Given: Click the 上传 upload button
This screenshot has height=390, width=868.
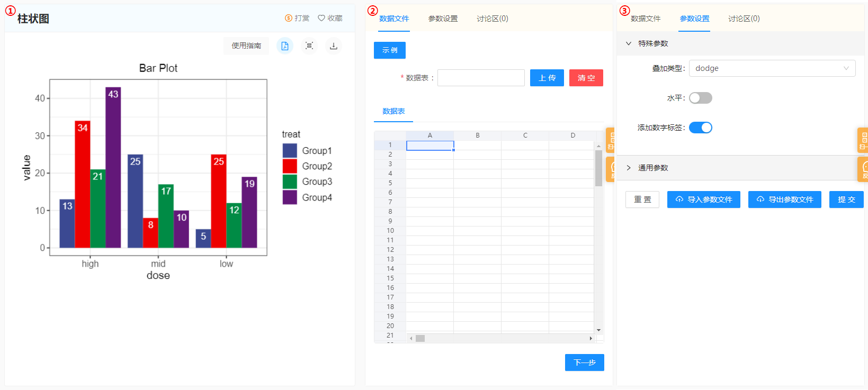Looking at the screenshot, I should pos(547,78).
